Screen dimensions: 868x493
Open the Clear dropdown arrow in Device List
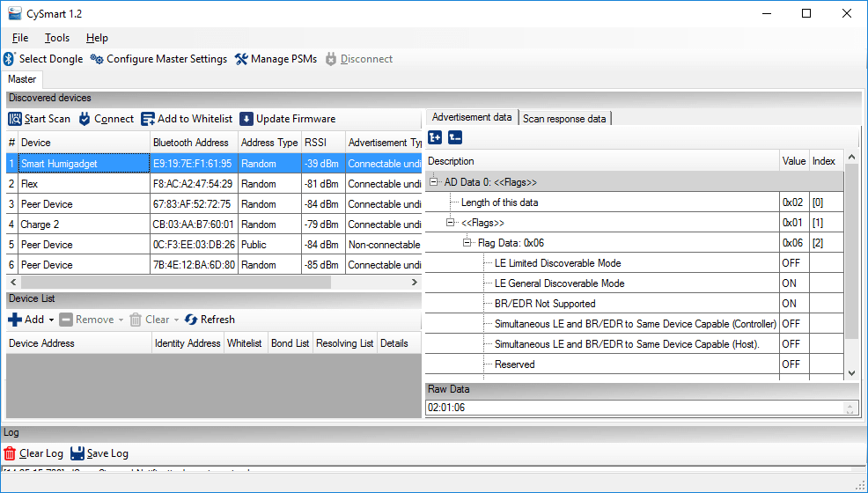point(177,320)
